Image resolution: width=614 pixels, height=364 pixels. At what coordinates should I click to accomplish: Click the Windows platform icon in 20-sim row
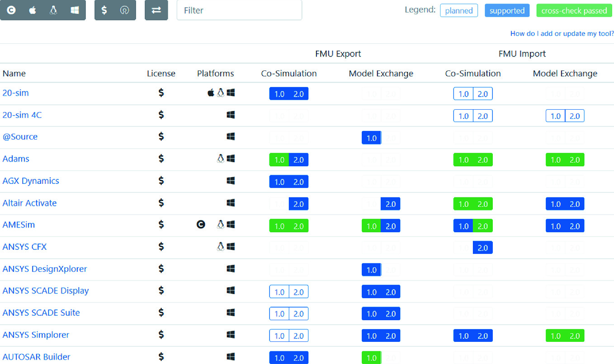[x=231, y=93]
